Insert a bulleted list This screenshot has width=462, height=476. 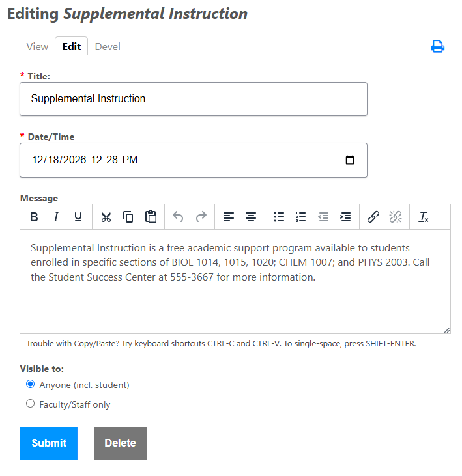(278, 217)
